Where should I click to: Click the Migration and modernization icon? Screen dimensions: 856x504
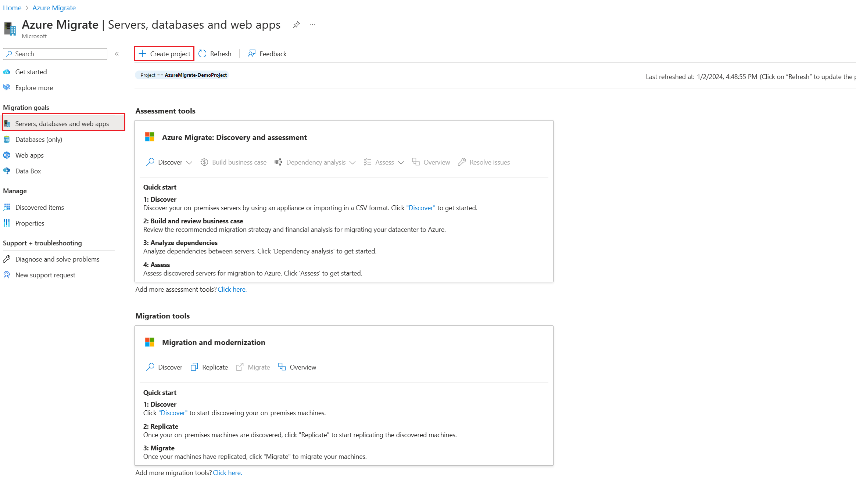pyautogui.click(x=150, y=342)
